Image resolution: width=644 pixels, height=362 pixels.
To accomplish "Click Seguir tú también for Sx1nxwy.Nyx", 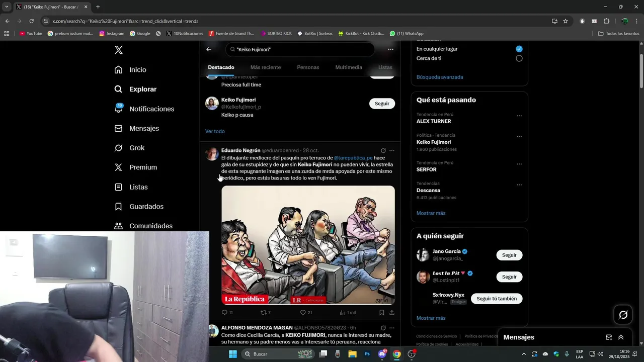I will pos(497,299).
